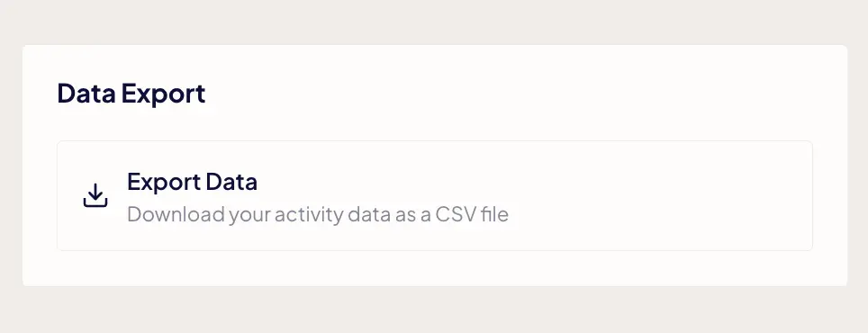
Task: Click the Export Data button label
Action: [x=192, y=182]
